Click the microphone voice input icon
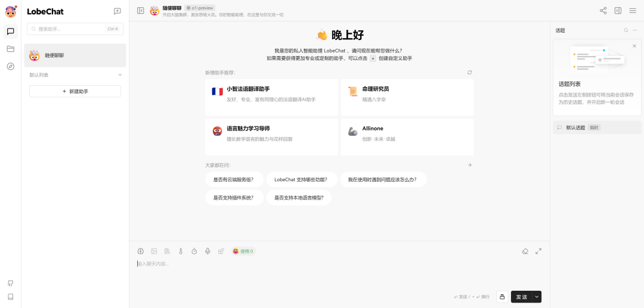Image resolution: width=644 pixels, height=308 pixels. 208,251
